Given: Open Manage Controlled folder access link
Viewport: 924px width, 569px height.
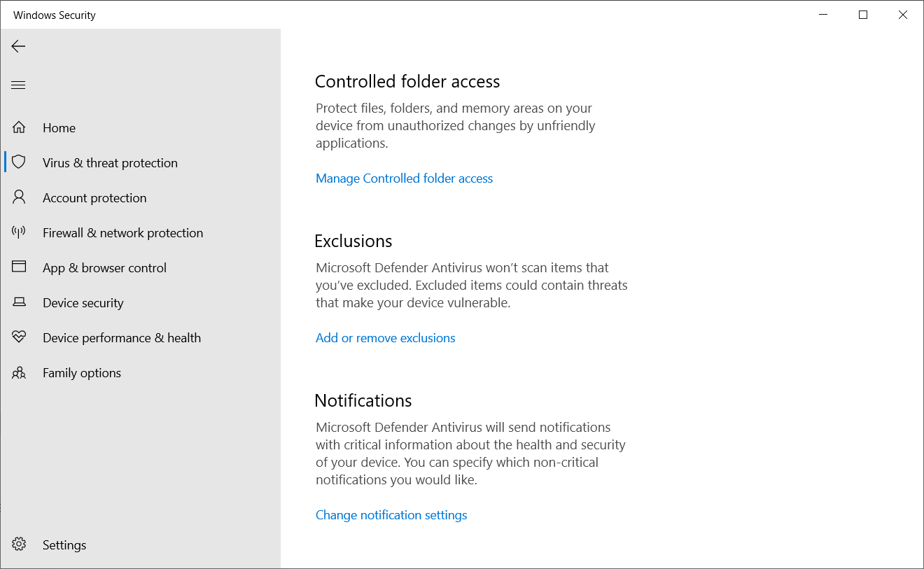Looking at the screenshot, I should click(x=404, y=178).
